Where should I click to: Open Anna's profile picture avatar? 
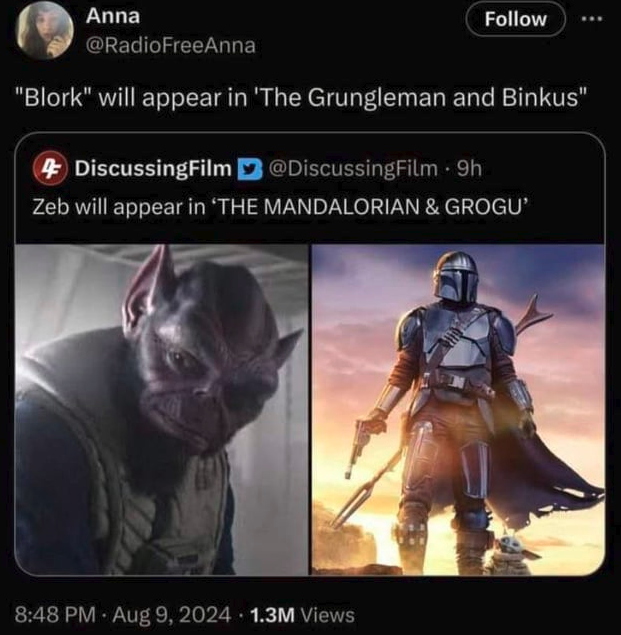(45, 31)
